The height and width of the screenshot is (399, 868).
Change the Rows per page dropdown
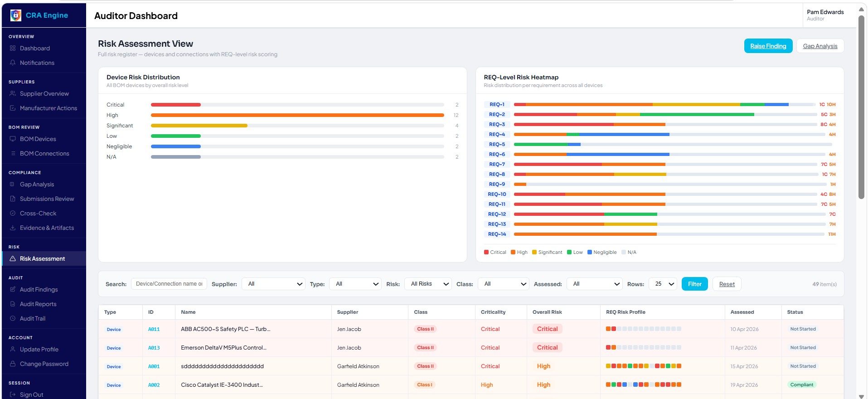(663, 284)
